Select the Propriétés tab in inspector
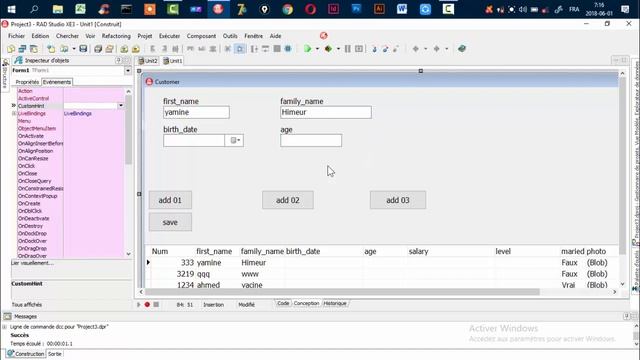 (x=27, y=82)
